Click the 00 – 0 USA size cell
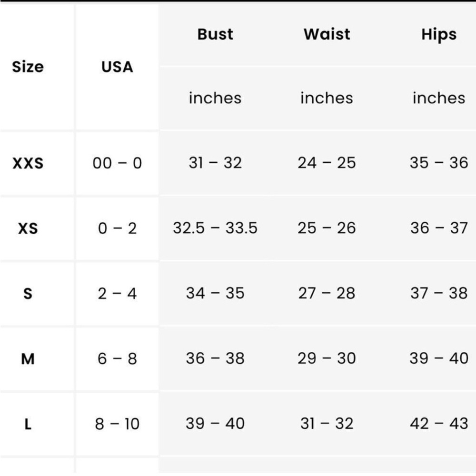 (117, 163)
